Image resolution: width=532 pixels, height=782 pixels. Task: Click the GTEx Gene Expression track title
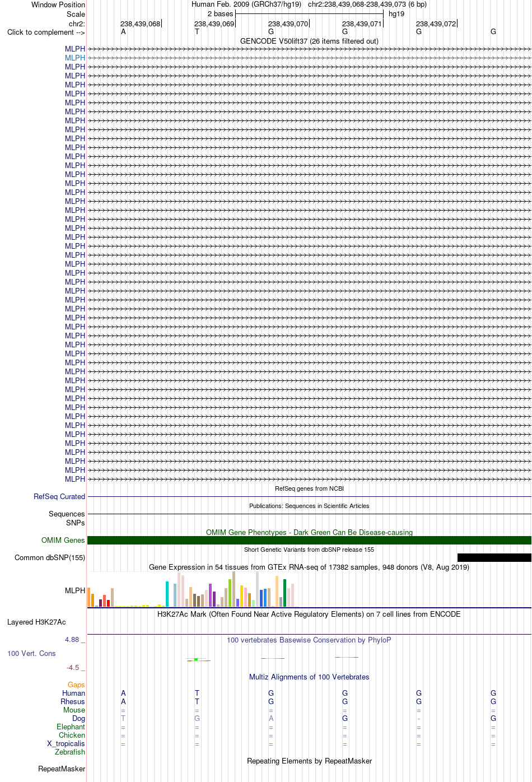pyautogui.click(x=309, y=567)
